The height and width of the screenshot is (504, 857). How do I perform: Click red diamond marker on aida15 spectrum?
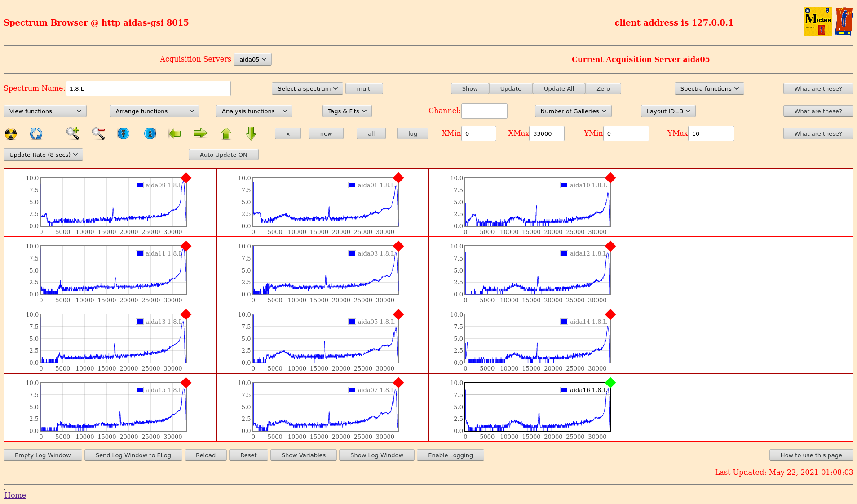[186, 383]
